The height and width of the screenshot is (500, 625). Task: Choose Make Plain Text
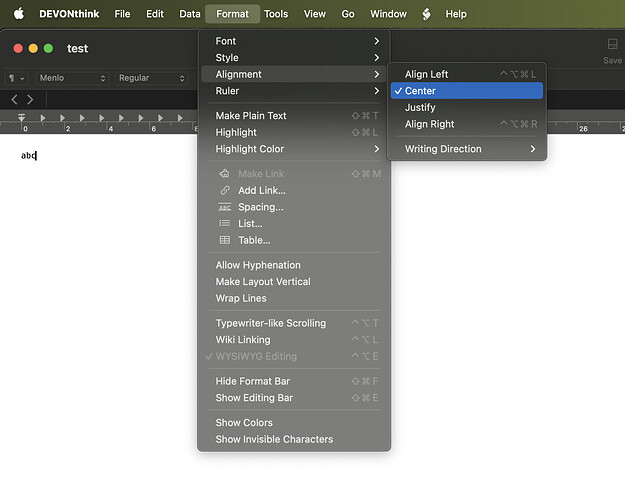294,116
